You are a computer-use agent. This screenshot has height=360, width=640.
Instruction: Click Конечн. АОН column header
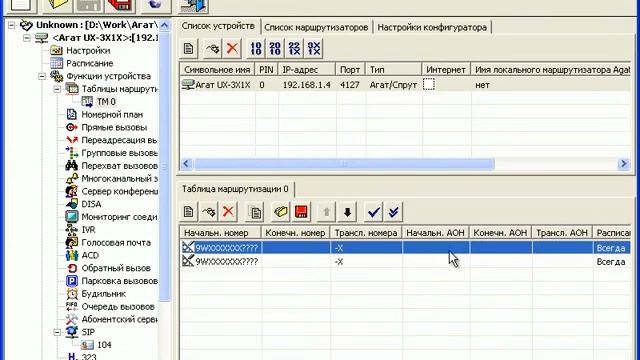(x=500, y=233)
